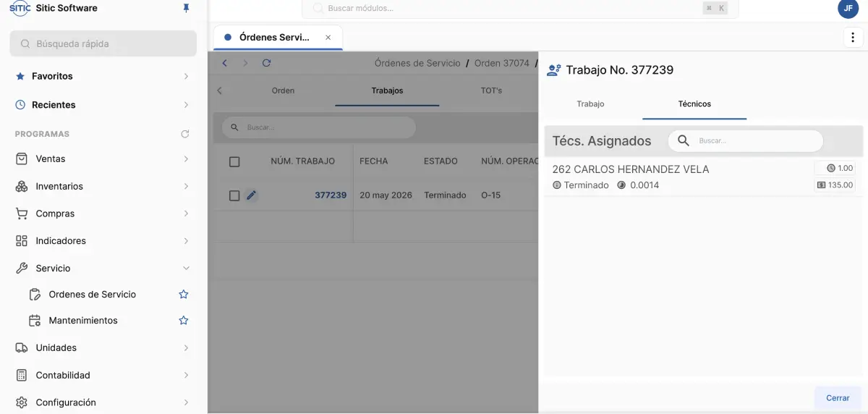The width and height of the screenshot is (868, 414).
Task: Click the forward arrow in the order toolbar
Action: tap(245, 63)
